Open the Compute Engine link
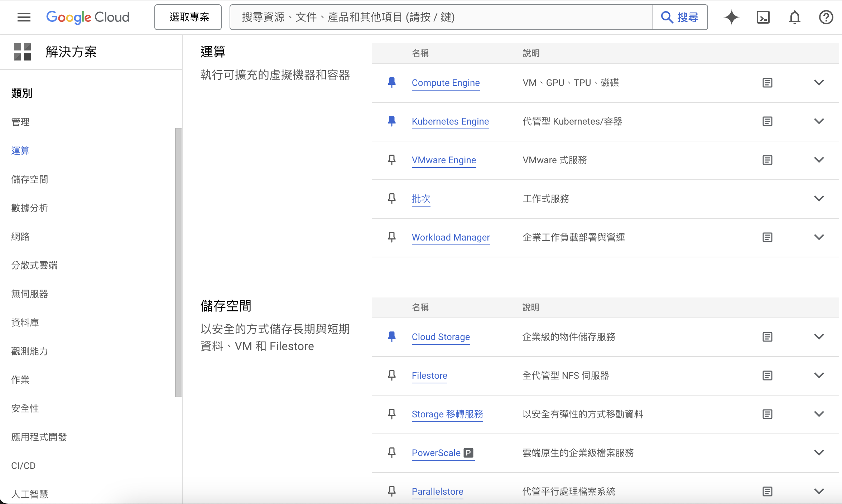842x504 pixels. [446, 83]
